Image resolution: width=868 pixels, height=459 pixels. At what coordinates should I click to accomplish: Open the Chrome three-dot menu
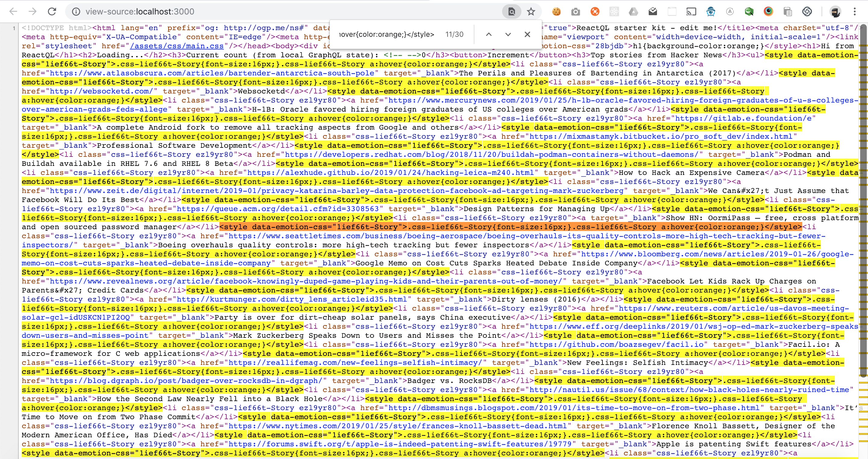click(x=856, y=11)
